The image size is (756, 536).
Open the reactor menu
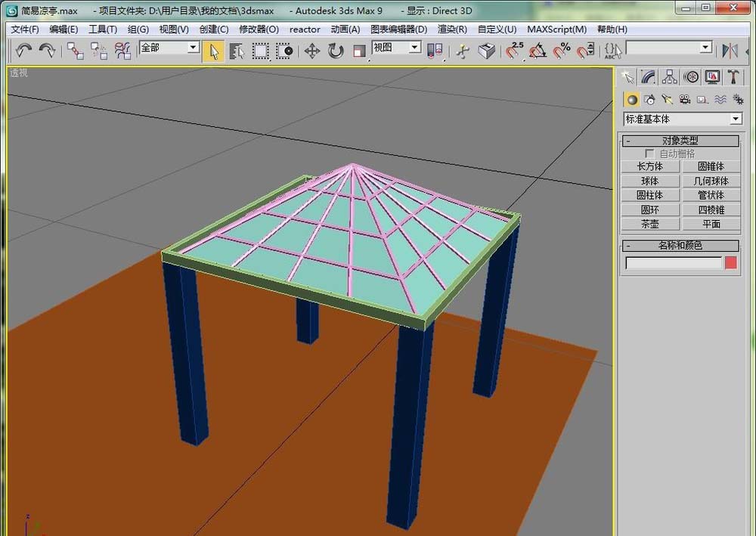pyautogui.click(x=305, y=29)
